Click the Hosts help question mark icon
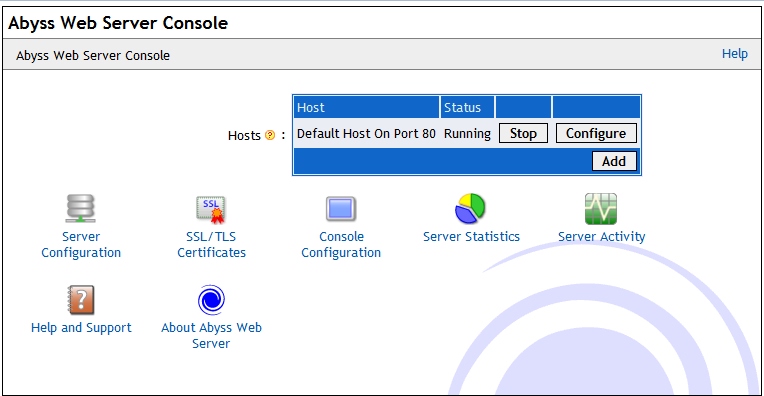 click(x=270, y=135)
